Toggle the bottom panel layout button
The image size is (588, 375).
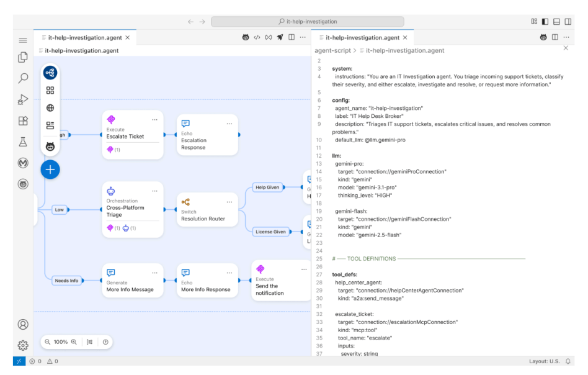click(556, 22)
